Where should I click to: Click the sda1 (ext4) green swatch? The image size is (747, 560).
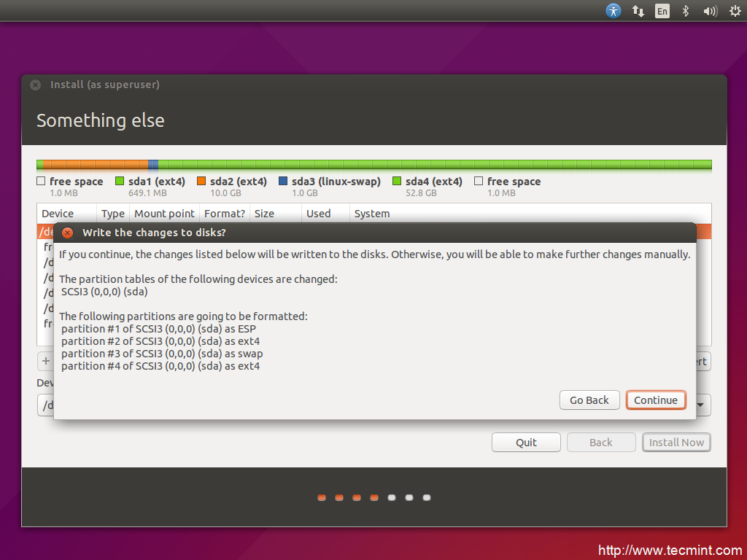(120, 181)
